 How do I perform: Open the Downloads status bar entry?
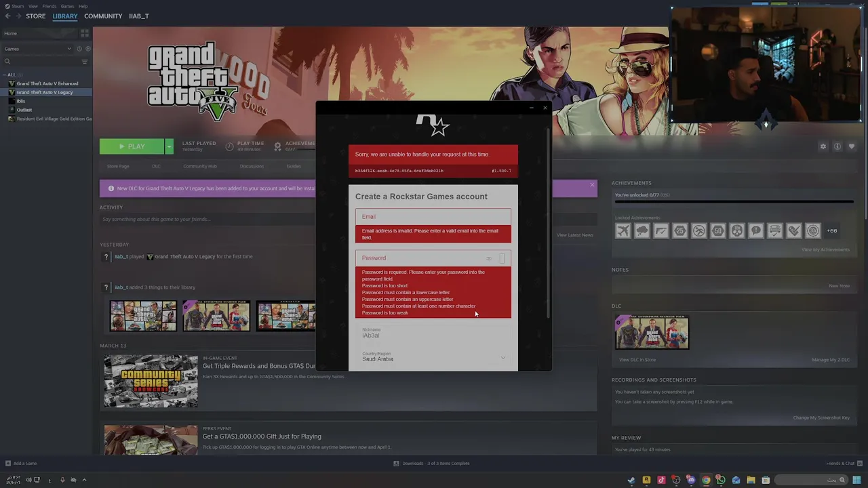point(431,464)
